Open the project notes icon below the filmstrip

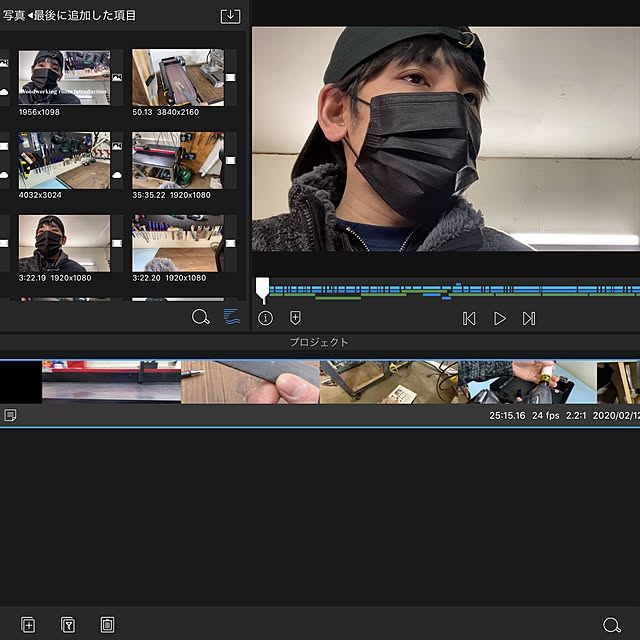pyautogui.click(x=10, y=414)
